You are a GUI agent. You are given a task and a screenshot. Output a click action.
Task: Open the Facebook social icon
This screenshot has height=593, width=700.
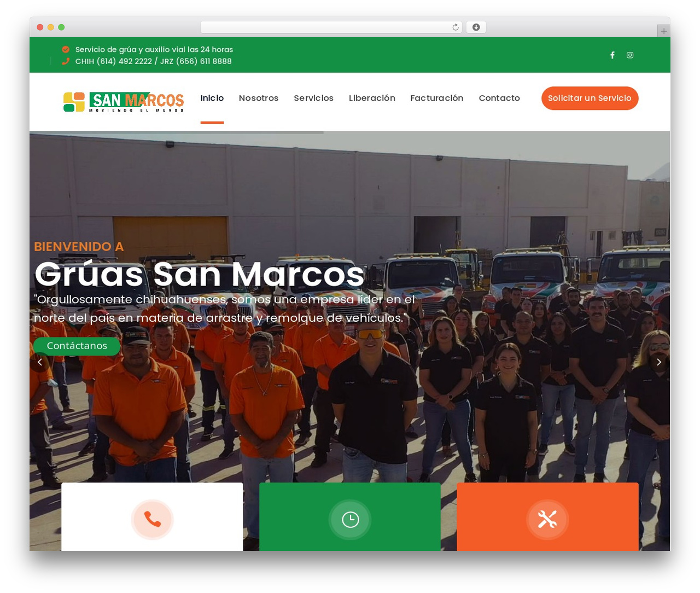[612, 55]
